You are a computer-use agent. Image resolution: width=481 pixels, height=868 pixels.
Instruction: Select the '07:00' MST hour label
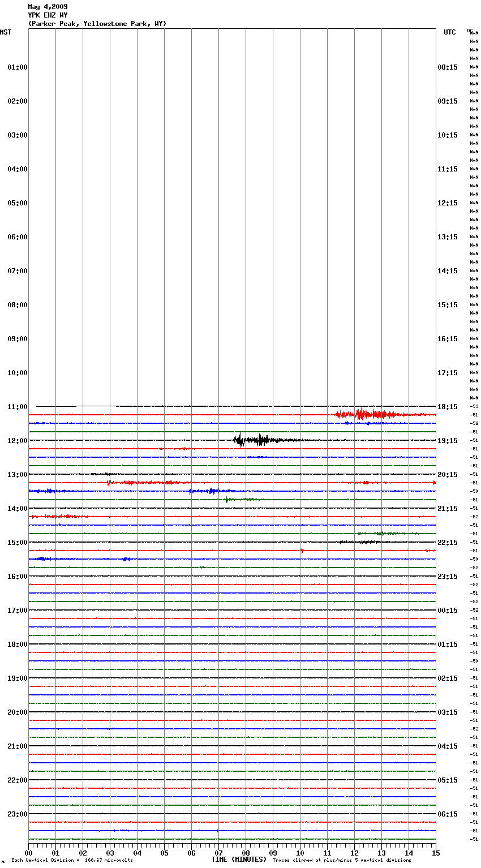18,271
